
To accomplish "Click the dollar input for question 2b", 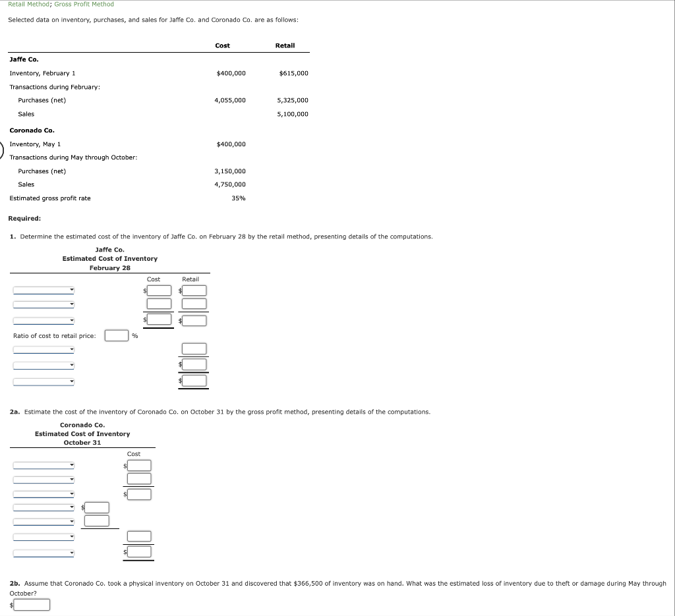I will [x=31, y=604].
